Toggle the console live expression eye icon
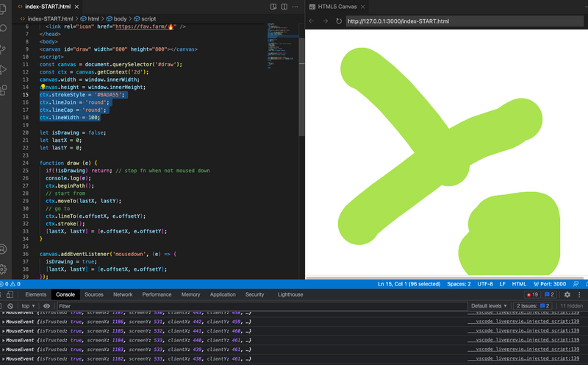The height and width of the screenshot is (365, 588). pos(46,305)
